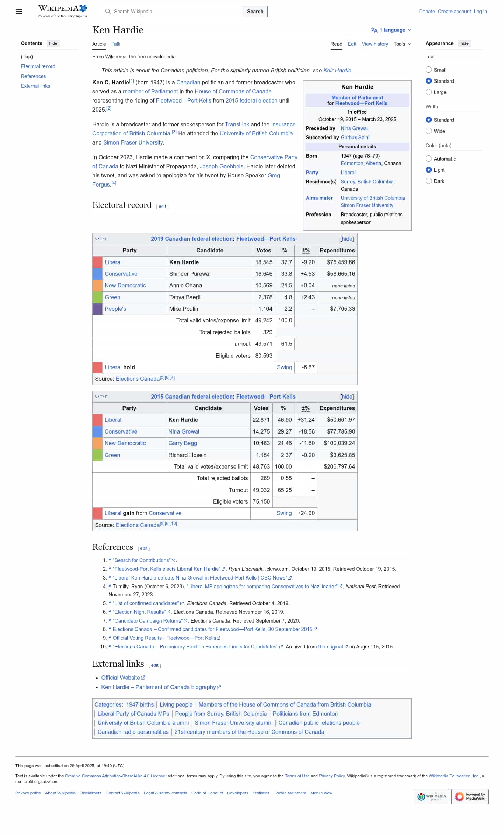504x835 pixels.
Task: Select Standard text size
Action: point(429,81)
